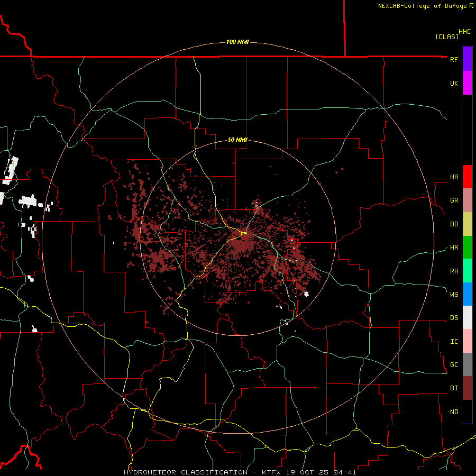
Task: Click the HR legend label
Action: (454, 248)
